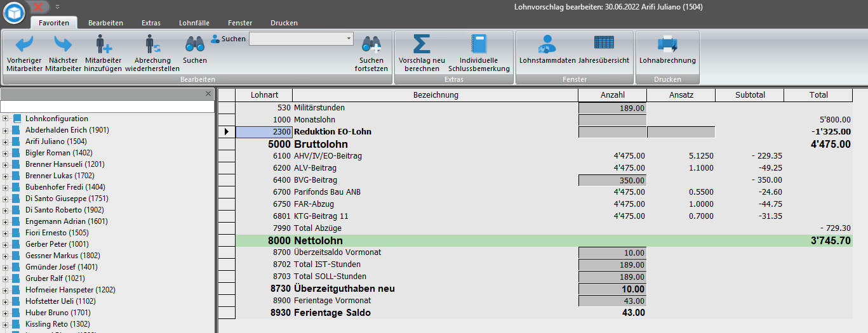Click the Total column header
The image size is (868, 333).
tap(818, 95)
